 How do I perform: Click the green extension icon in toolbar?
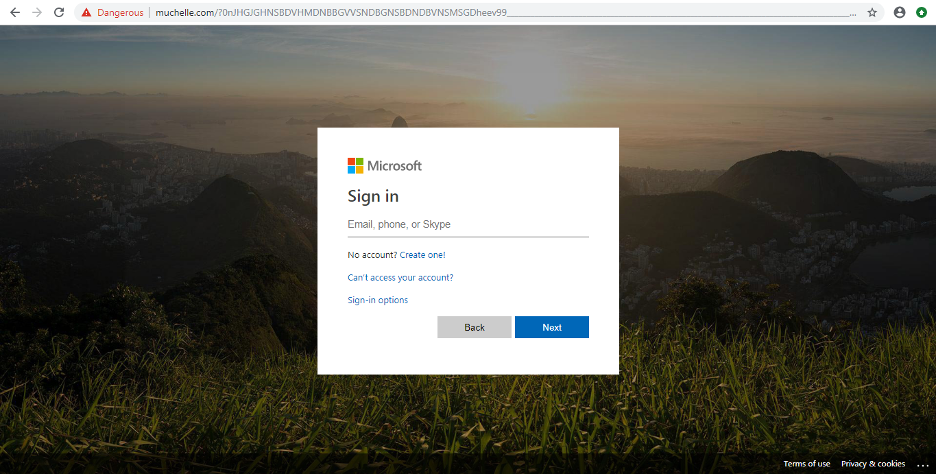(920, 13)
